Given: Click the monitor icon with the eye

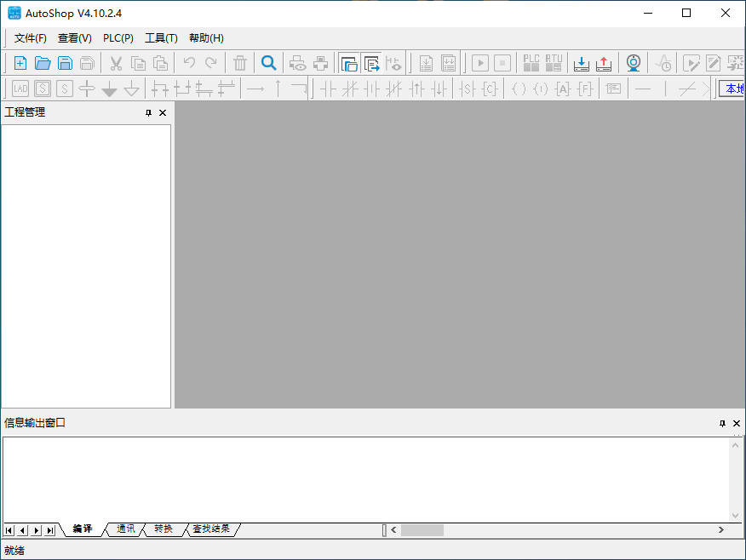Looking at the screenshot, I should 394,63.
